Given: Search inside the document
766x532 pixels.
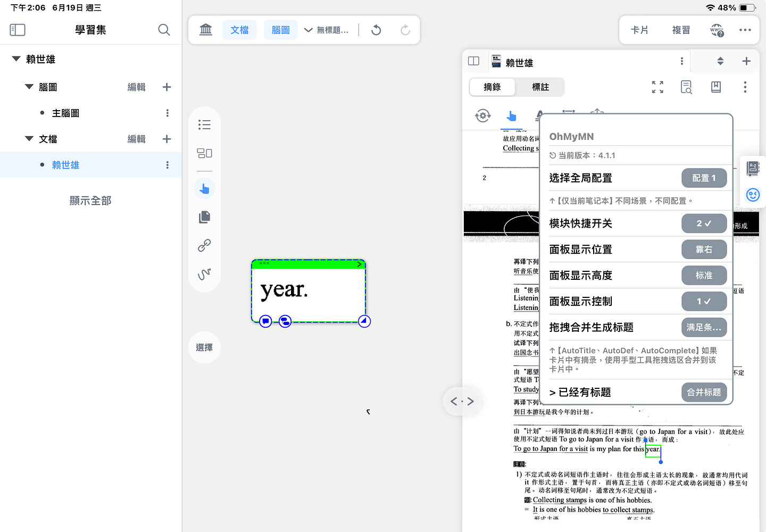Looking at the screenshot, I should click(687, 87).
